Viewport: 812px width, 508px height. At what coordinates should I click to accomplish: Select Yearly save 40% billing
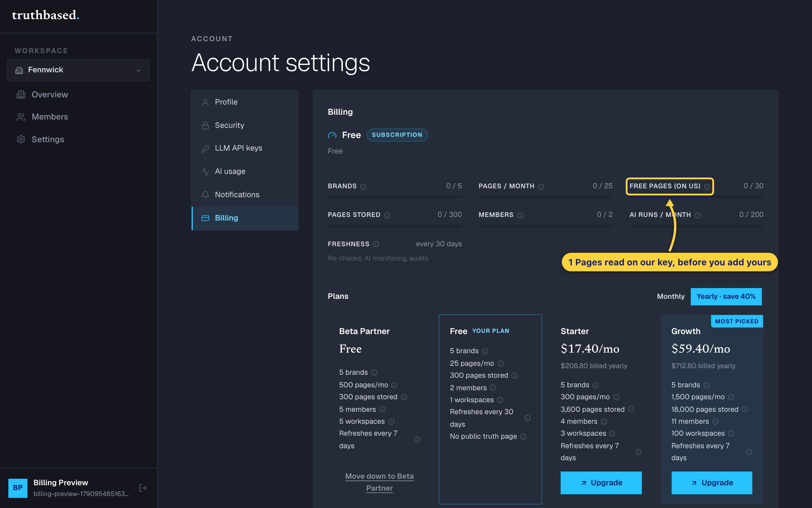[x=726, y=296]
